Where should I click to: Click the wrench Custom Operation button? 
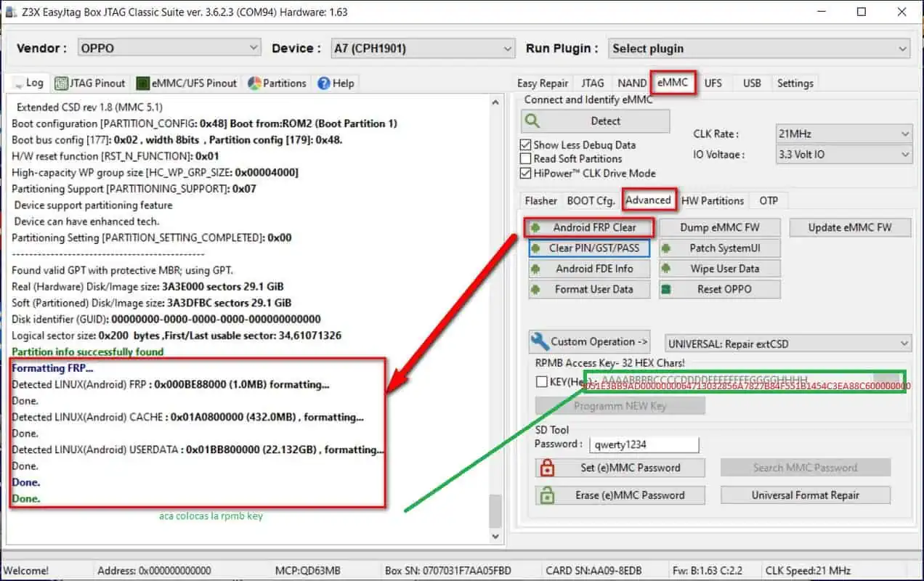tap(589, 342)
